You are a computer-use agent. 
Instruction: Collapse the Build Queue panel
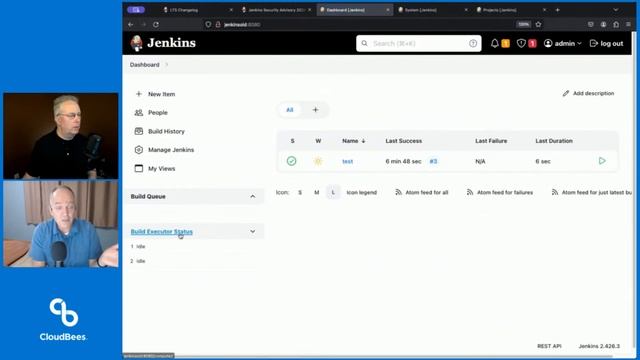pyautogui.click(x=253, y=196)
